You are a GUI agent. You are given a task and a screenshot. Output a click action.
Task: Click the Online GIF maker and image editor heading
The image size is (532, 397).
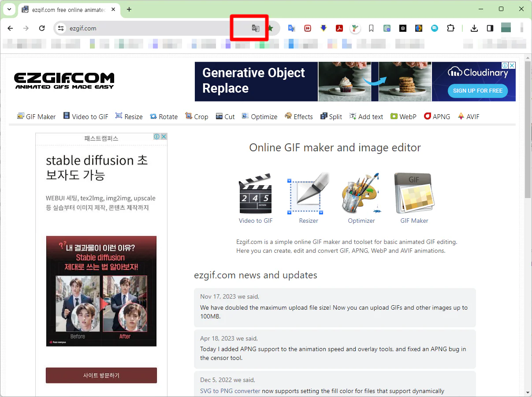335,148
